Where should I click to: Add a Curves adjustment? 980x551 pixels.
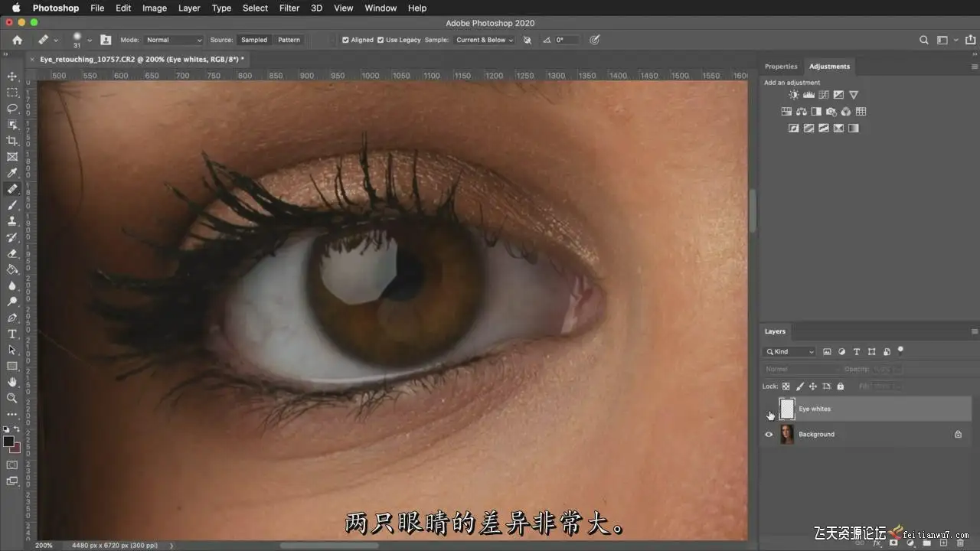(824, 95)
